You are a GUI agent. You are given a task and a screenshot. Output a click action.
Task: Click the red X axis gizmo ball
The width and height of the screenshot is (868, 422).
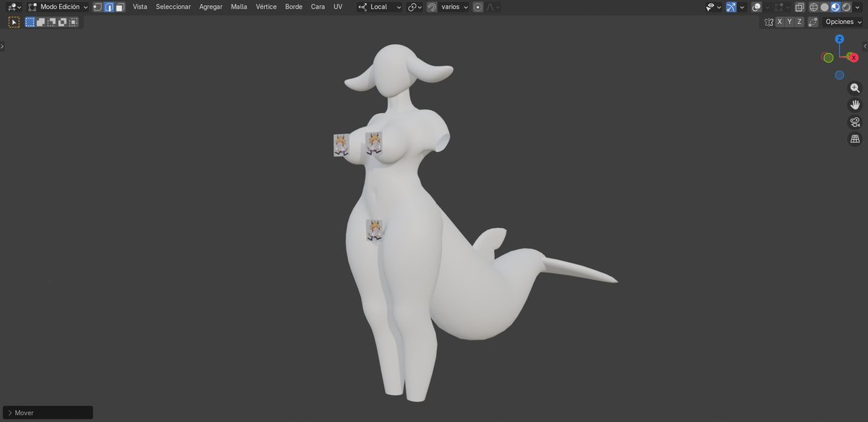click(854, 57)
